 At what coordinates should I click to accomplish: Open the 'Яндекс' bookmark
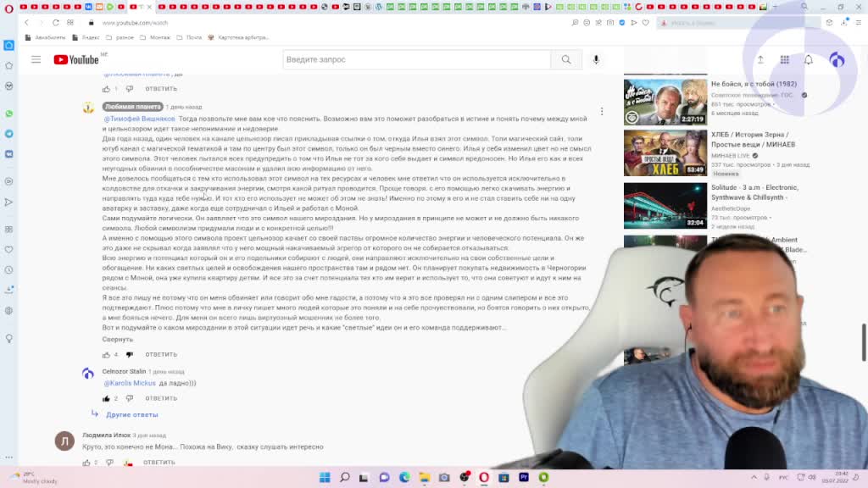(86, 37)
